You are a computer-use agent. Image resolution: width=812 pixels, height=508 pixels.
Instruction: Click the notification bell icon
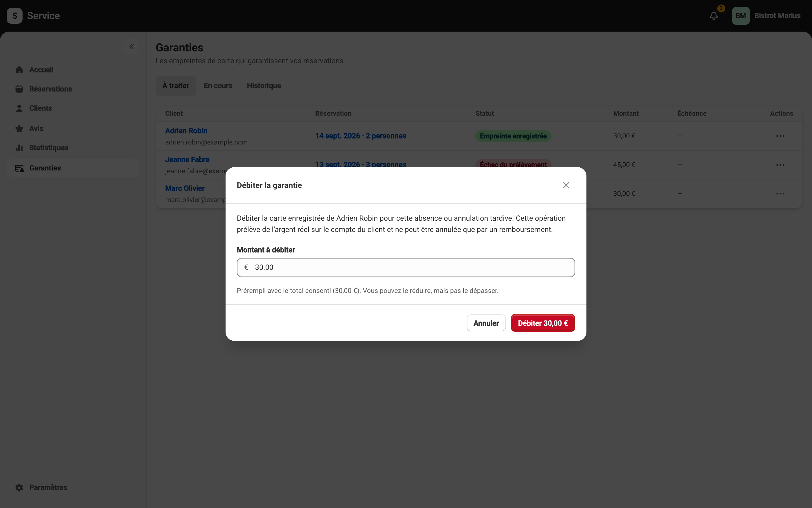pos(714,16)
